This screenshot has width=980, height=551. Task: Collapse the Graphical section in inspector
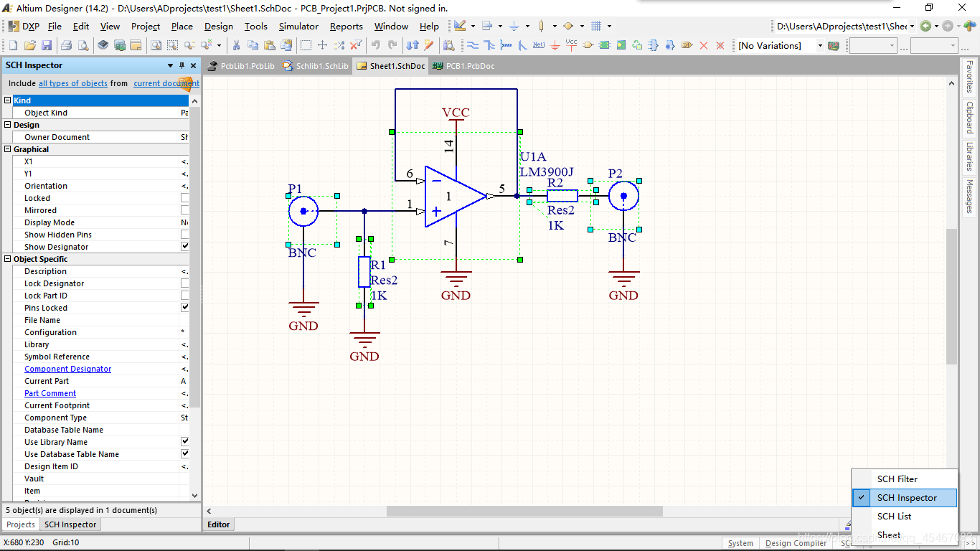(8, 149)
